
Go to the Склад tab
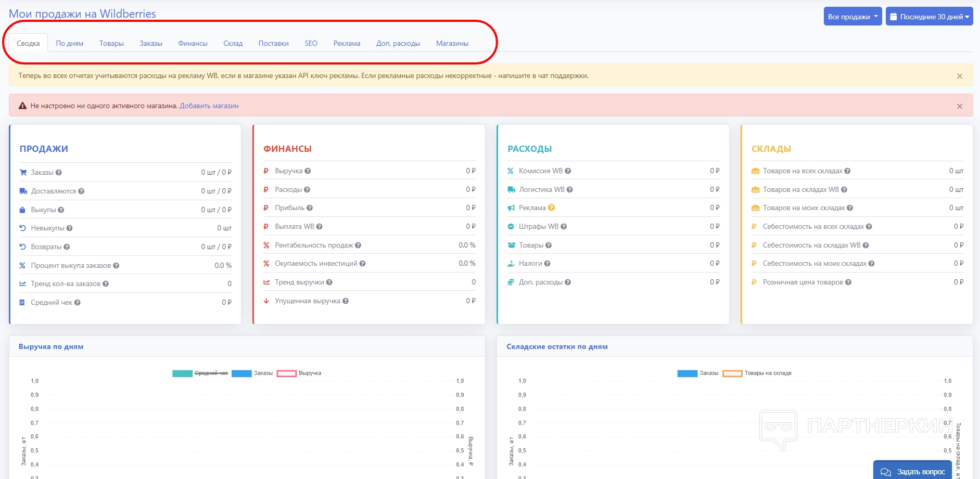[233, 43]
